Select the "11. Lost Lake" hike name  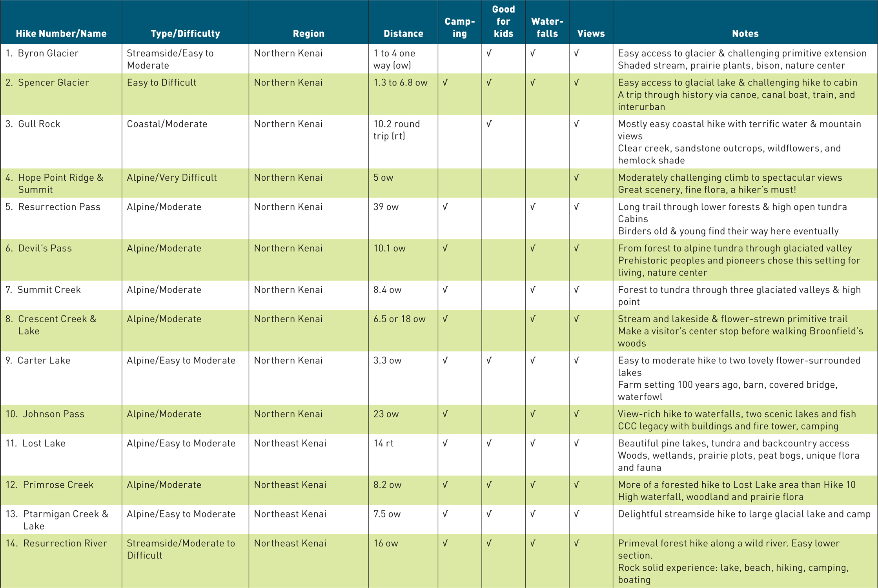[36, 443]
